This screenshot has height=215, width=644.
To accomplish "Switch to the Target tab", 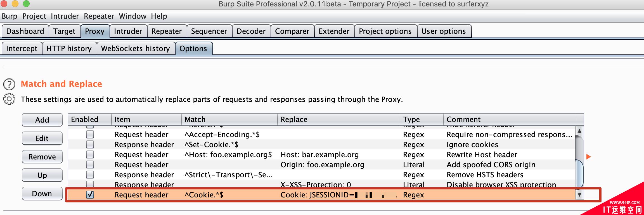I will coord(64,31).
